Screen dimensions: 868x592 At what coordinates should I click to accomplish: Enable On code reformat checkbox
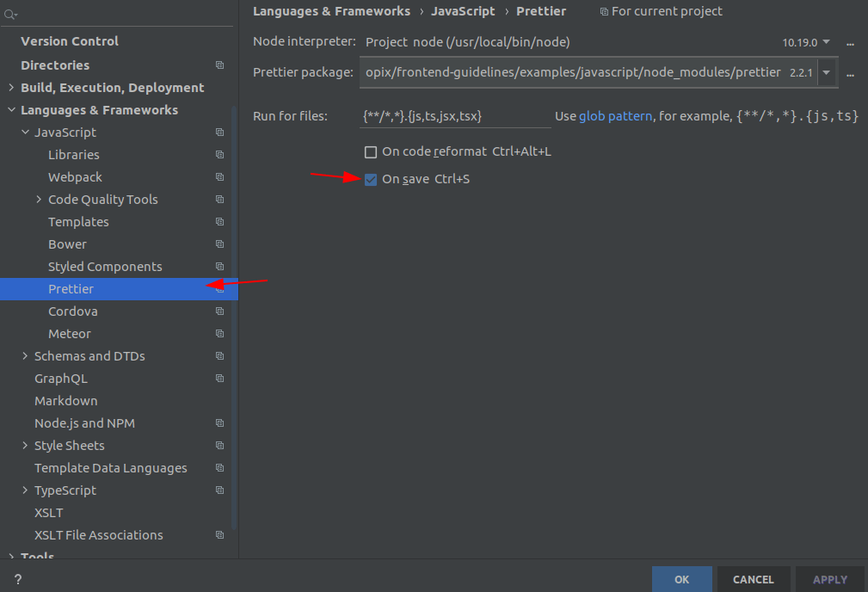point(371,152)
